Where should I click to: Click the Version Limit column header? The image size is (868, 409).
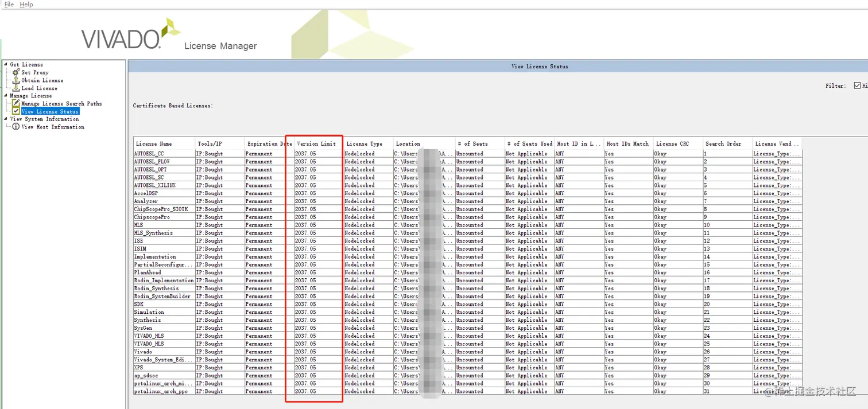319,143
